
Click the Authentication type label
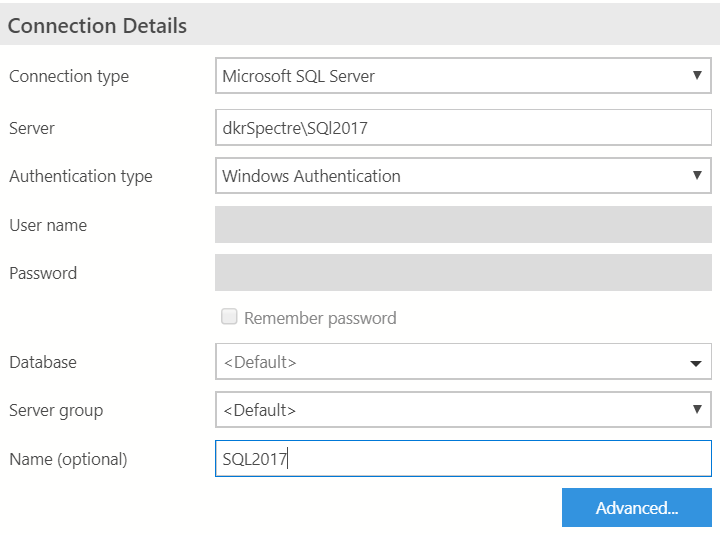[81, 176]
